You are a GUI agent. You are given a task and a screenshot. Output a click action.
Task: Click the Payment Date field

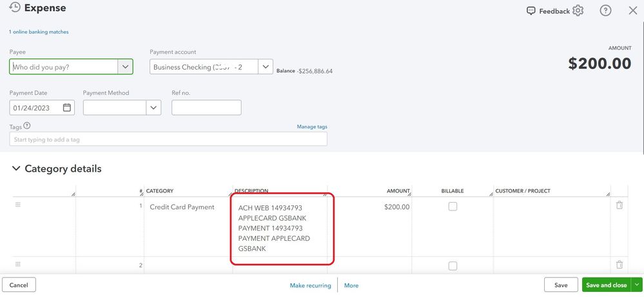(x=42, y=107)
